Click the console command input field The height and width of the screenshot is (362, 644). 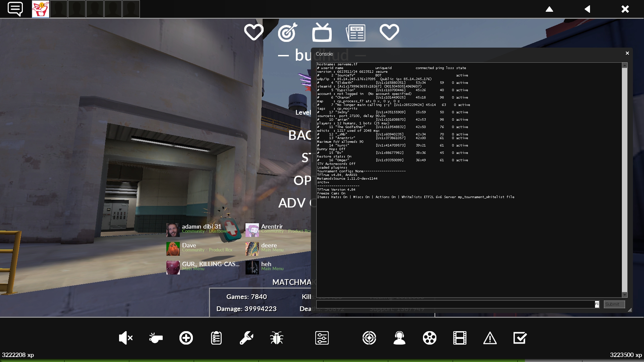tap(456, 304)
